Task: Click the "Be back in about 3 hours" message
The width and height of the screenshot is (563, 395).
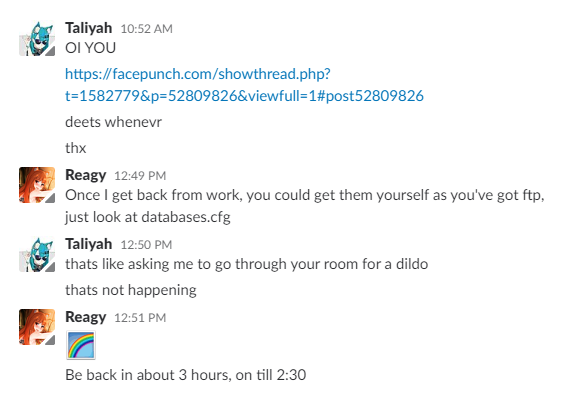Action: click(186, 375)
